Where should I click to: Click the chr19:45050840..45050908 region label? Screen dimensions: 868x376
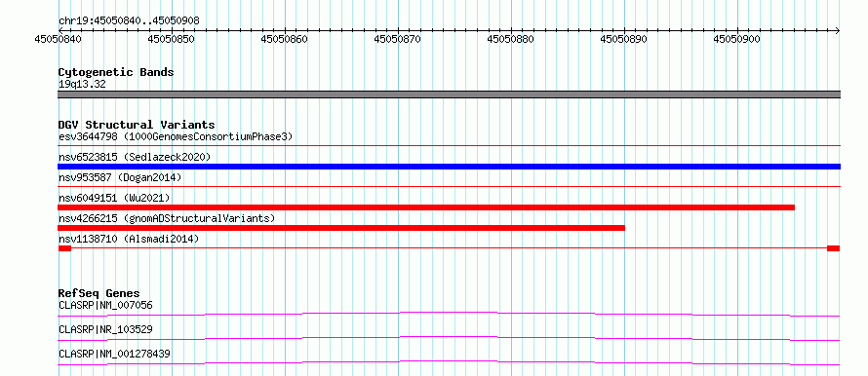click(x=129, y=21)
